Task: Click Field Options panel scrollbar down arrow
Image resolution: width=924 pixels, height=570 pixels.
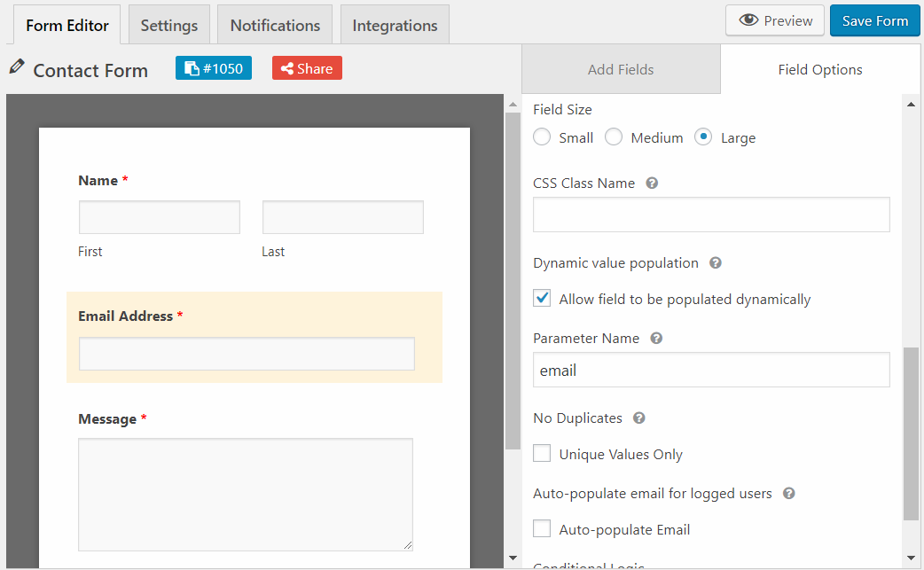Action: pyautogui.click(x=911, y=558)
